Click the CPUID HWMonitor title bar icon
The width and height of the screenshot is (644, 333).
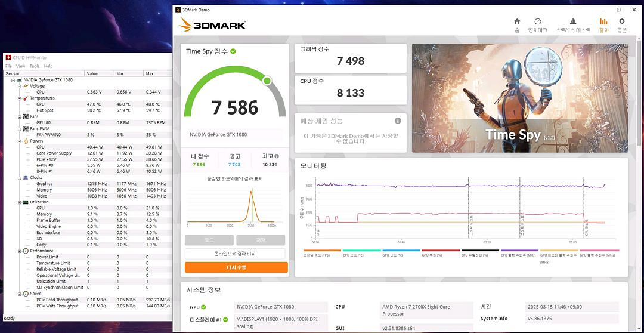(x=8, y=58)
